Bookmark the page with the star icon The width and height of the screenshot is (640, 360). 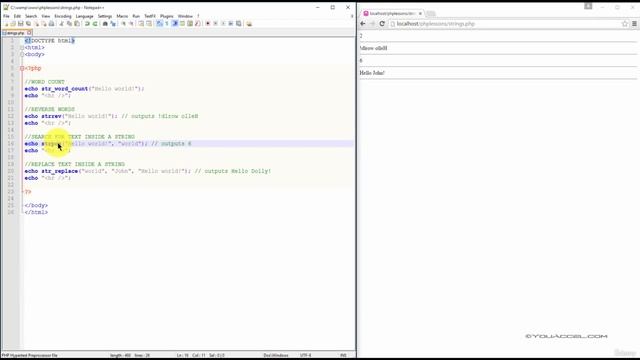624,24
